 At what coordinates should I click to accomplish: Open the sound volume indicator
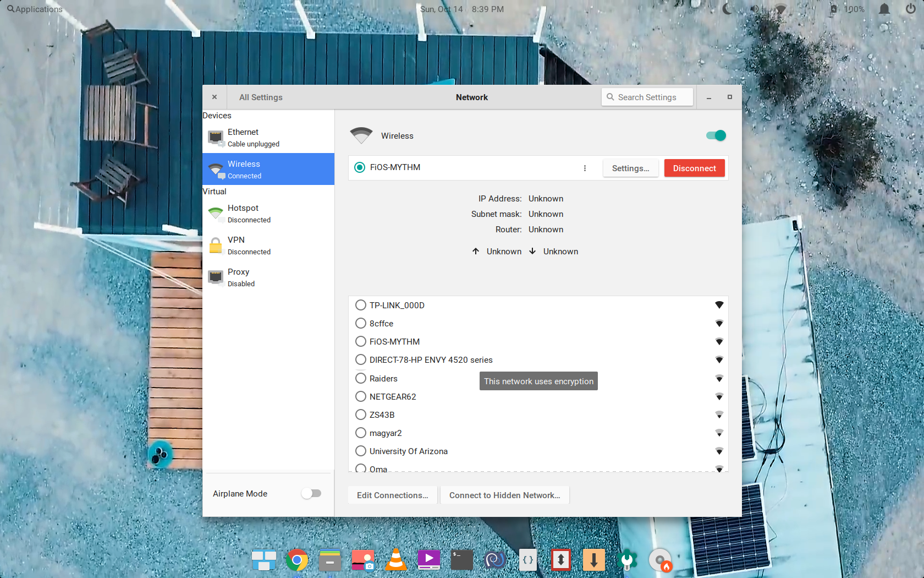point(755,9)
